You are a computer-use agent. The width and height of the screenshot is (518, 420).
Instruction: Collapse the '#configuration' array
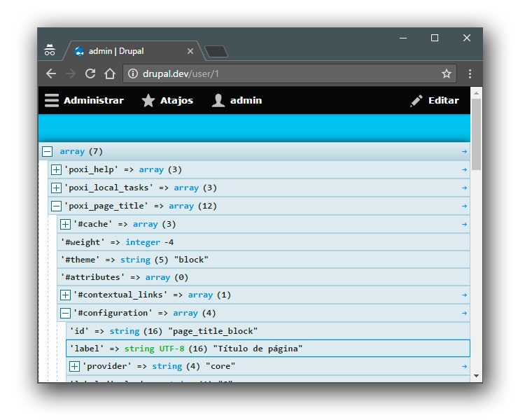point(65,314)
